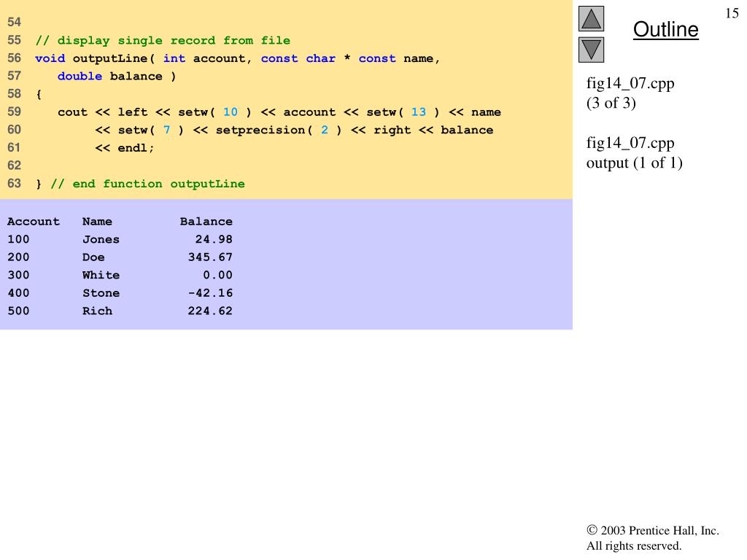
Task: Select the setw value 13 on line 59
Action: (418, 112)
